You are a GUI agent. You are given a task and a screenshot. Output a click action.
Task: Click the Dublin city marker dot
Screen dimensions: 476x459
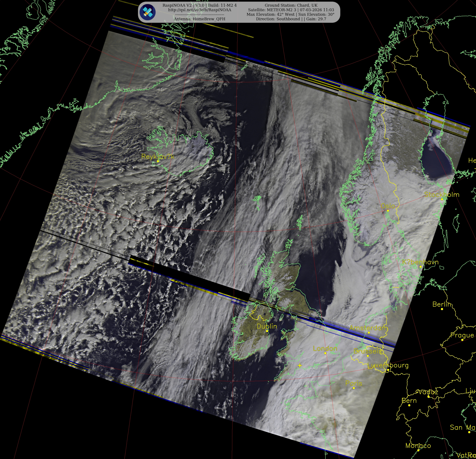pyautogui.click(x=267, y=331)
